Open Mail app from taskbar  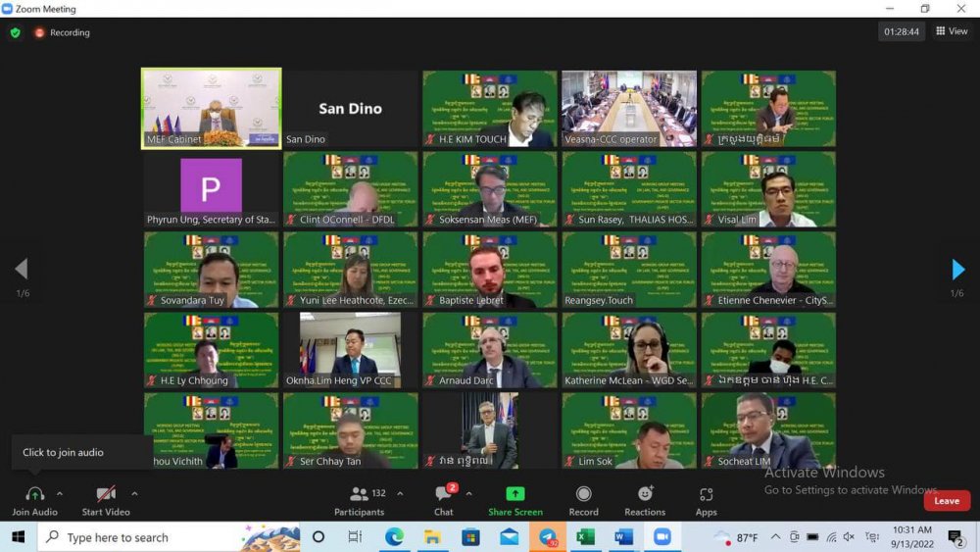pos(509,537)
